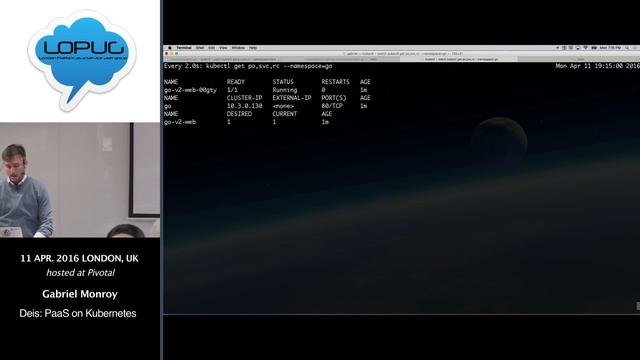Open the Window menu

click(238, 48)
